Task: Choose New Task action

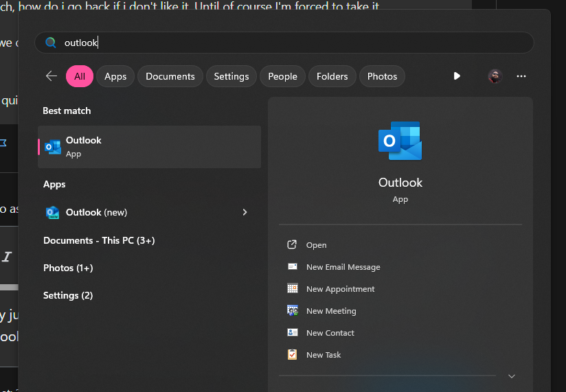Action: coord(324,355)
